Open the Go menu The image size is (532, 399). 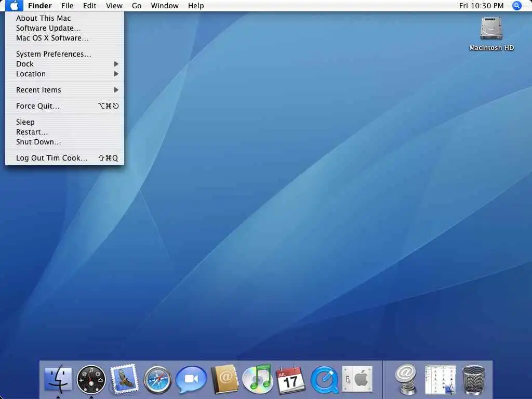(137, 6)
